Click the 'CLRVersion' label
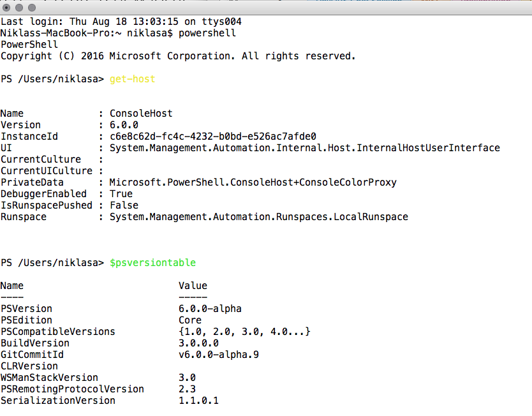The image size is (532, 416). (x=29, y=366)
